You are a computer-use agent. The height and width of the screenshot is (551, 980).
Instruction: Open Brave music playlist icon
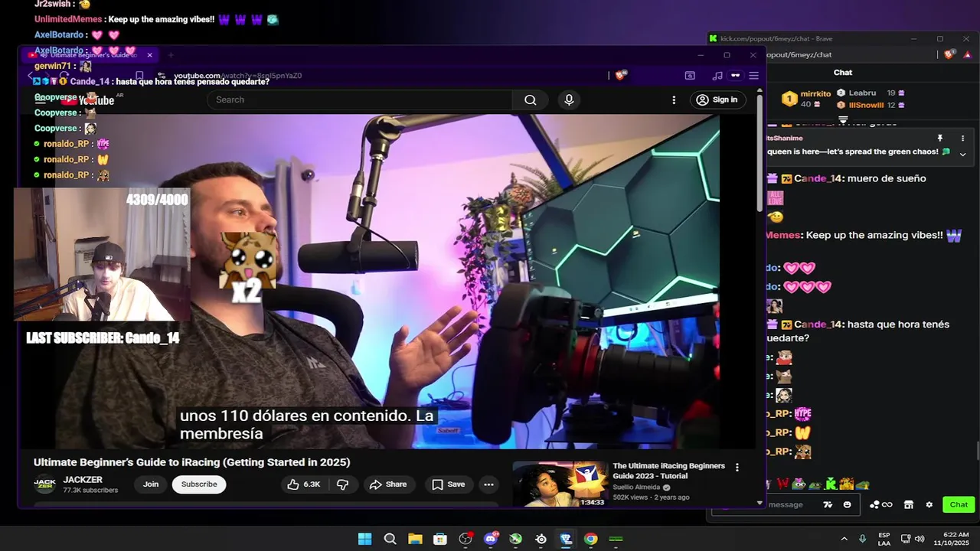coord(717,75)
